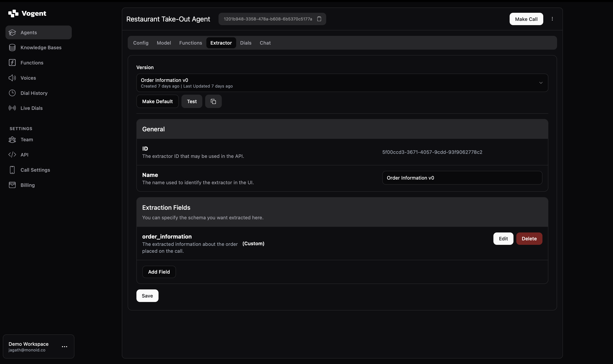Click the extractor Name input field
Image resolution: width=613 pixels, height=364 pixels.
point(462,178)
